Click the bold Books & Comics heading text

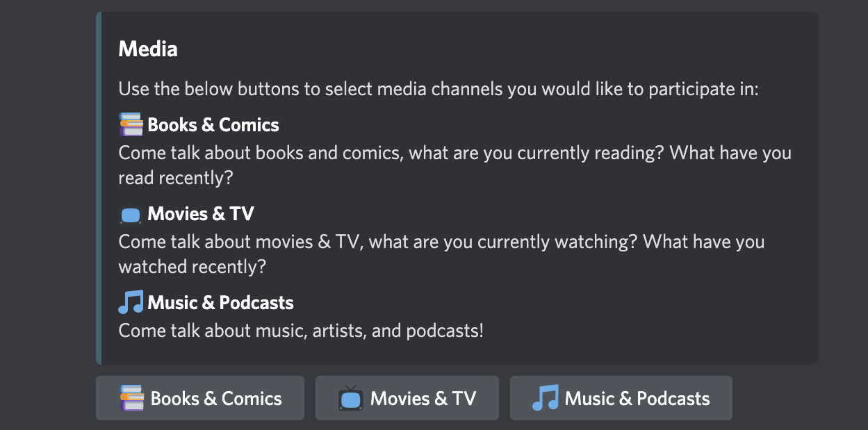213,125
